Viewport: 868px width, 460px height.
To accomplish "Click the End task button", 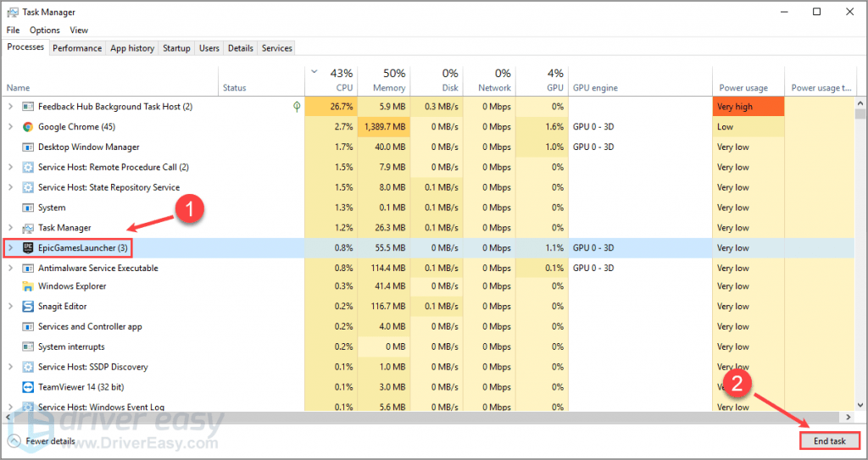I will [x=829, y=441].
